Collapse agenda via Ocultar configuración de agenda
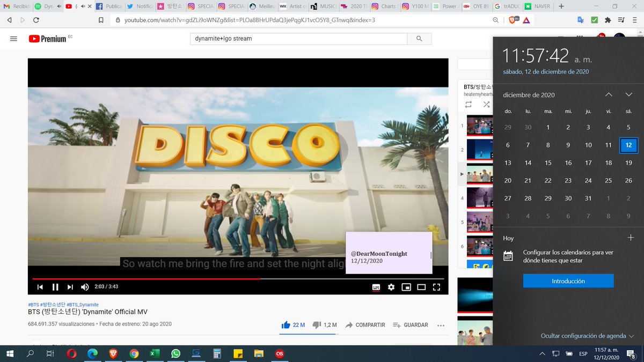This screenshot has height=362, width=644. click(587, 336)
